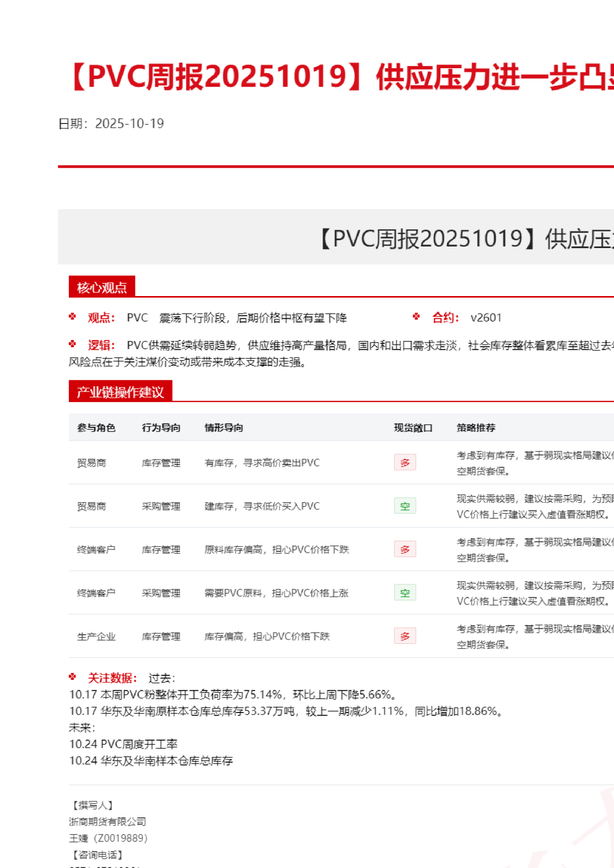Click the 策略推荐 column header

[476, 428]
